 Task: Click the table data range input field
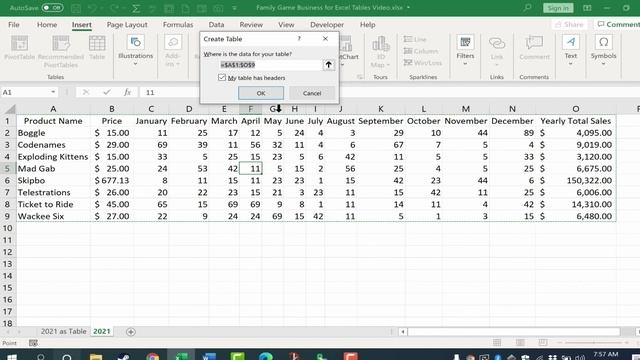pos(271,65)
